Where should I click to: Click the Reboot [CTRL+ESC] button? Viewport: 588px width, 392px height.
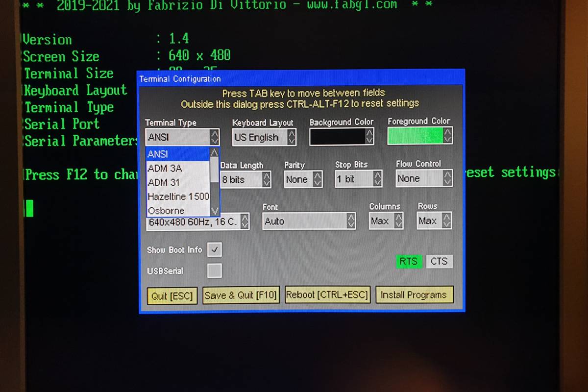click(x=327, y=294)
